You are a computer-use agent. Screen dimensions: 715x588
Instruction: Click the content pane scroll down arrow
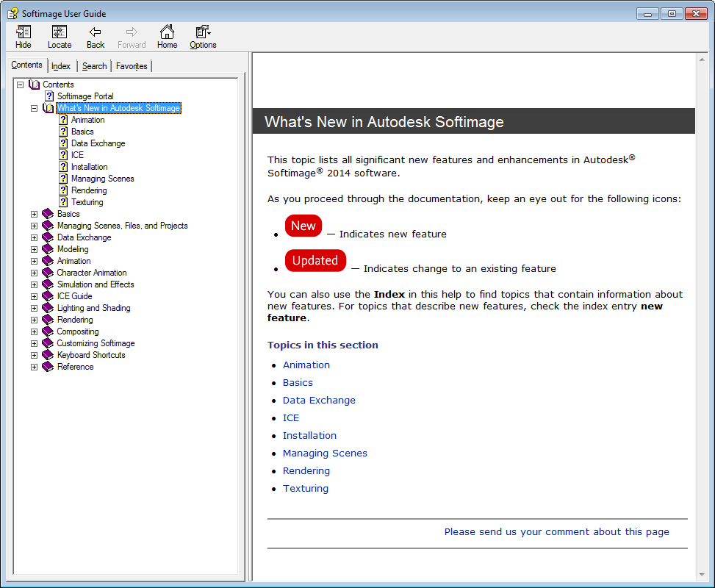[702, 574]
